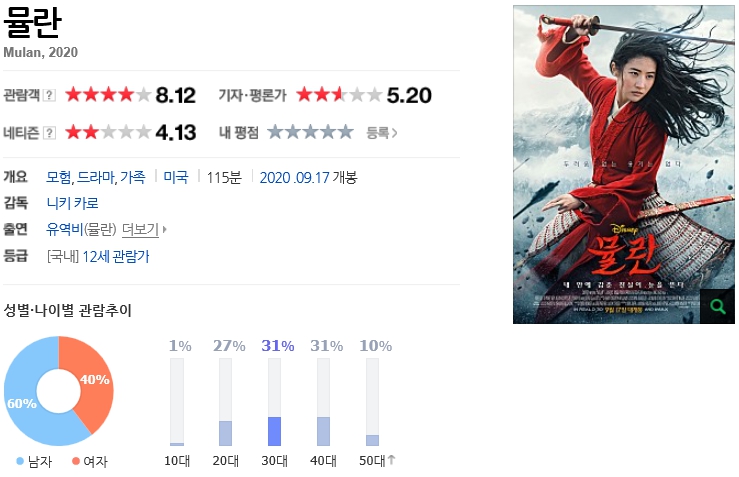This screenshot has width=739, height=477.
Task: Click the help icon next to 관람객
Action: point(49,95)
